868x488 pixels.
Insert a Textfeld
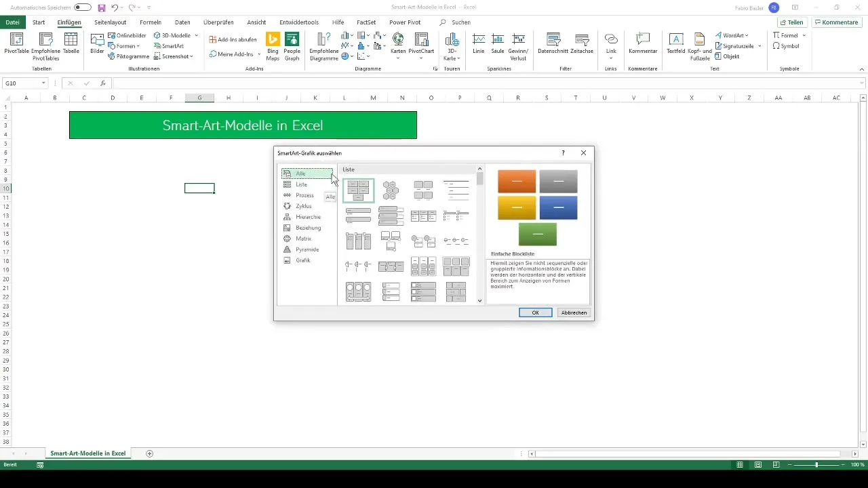(x=675, y=44)
